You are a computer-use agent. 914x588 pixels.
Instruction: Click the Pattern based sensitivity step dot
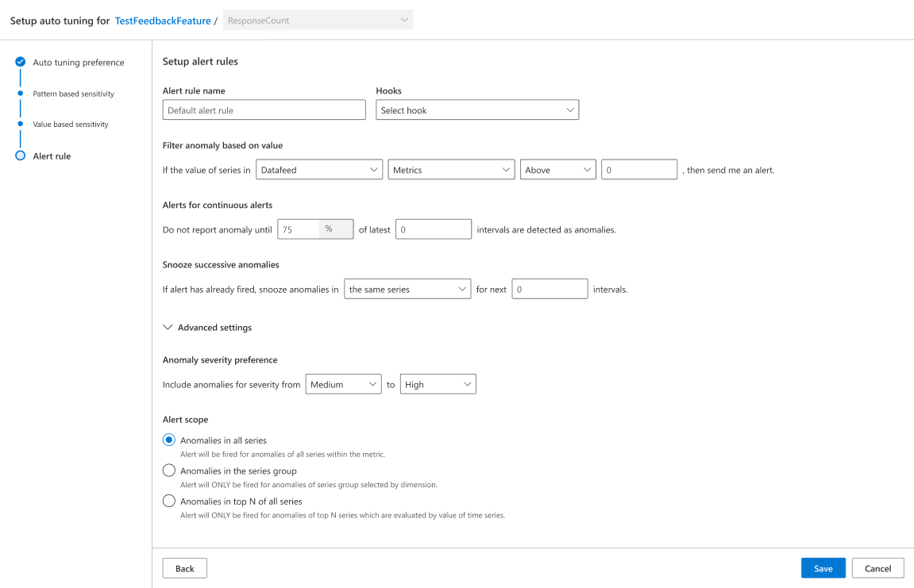pyautogui.click(x=21, y=94)
